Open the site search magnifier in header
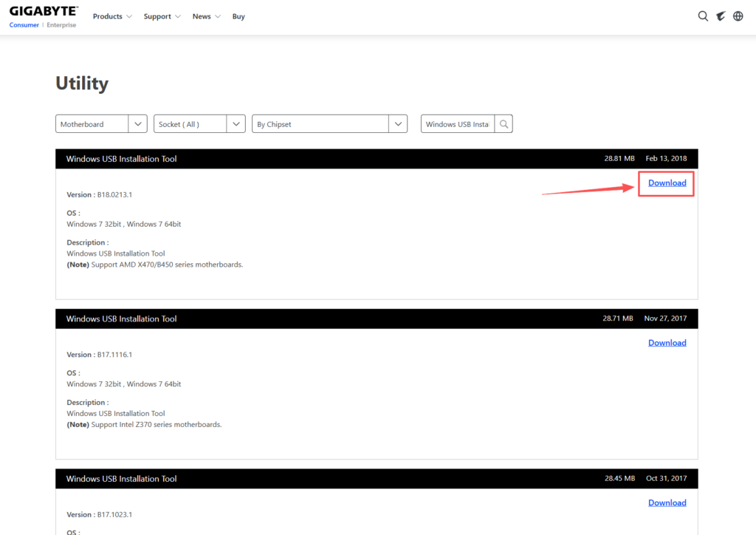The height and width of the screenshot is (535, 756). (x=703, y=16)
